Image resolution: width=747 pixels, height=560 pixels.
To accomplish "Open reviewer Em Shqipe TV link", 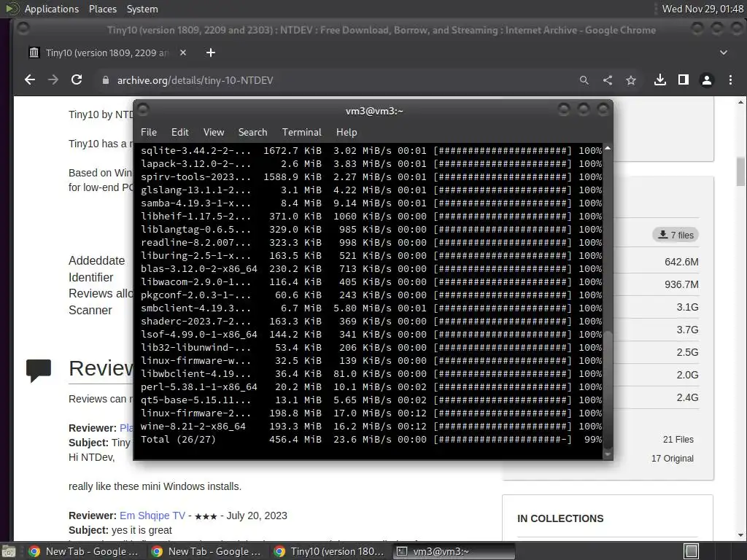I will 152,516.
